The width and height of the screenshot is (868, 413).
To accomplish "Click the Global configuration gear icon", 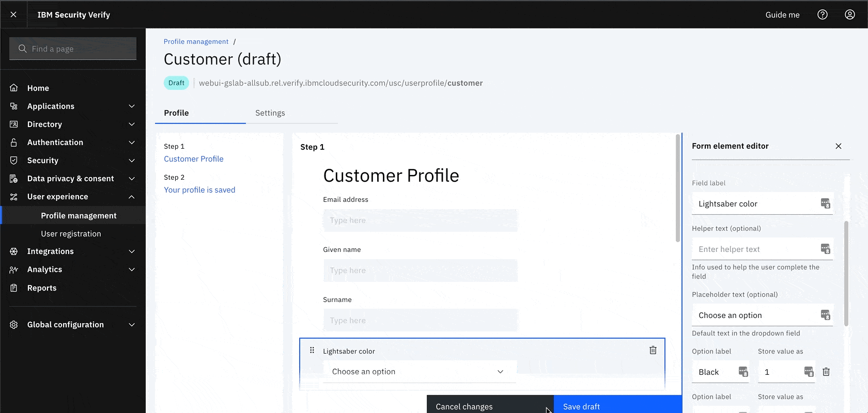I will pos(14,324).
